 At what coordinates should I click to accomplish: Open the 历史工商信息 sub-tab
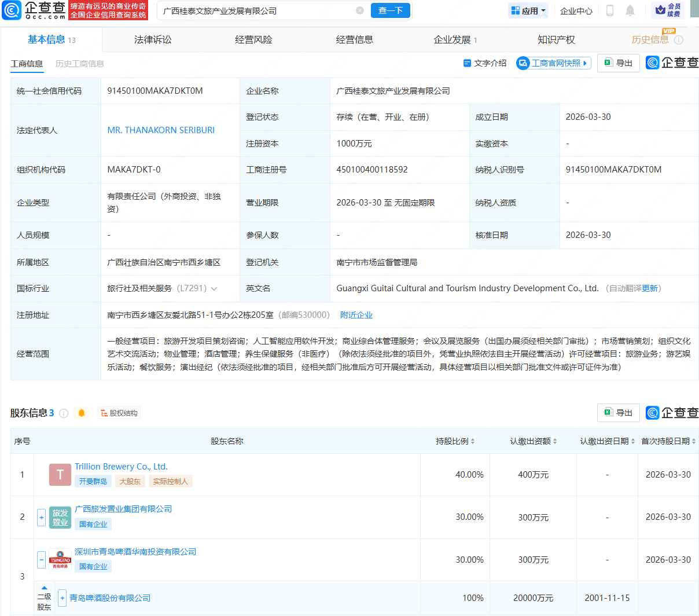pos(79,64)
